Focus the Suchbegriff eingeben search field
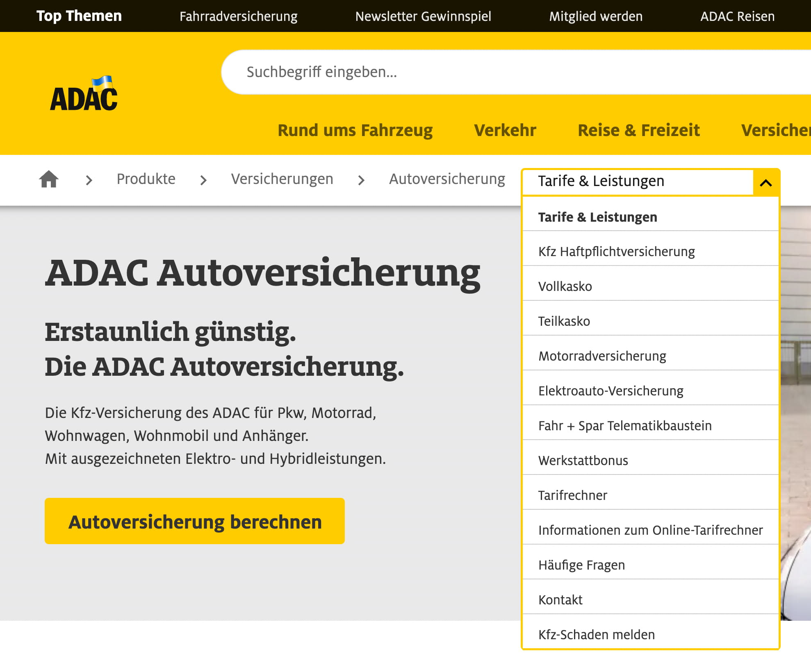The width and height of the screenshot is (811, 672). 516,72
